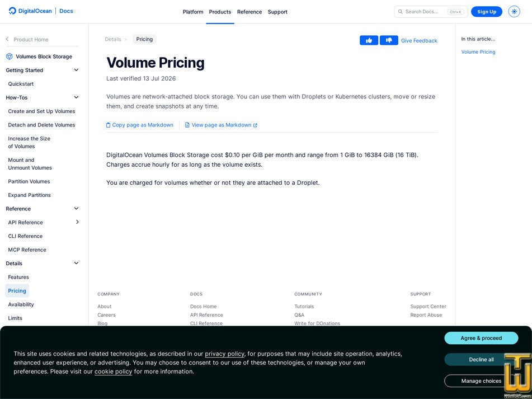Open the privacy policy link

224,354
